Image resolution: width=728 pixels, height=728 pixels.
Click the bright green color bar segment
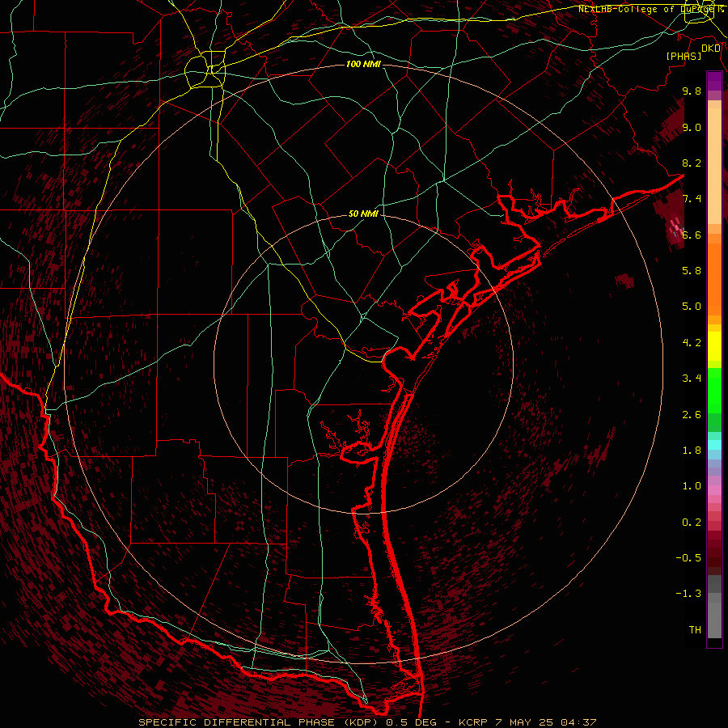coord(714,391)
